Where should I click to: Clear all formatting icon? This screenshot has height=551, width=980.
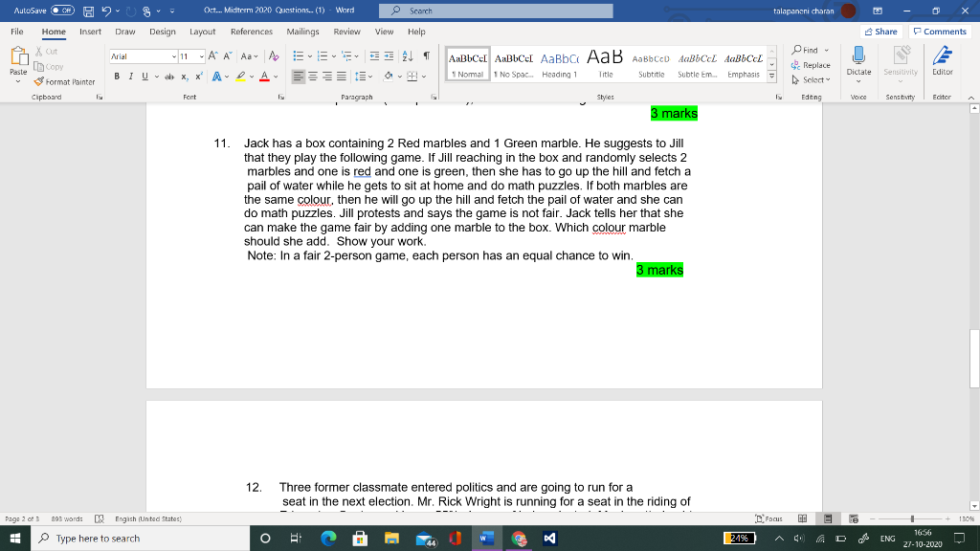coord(273,56)
